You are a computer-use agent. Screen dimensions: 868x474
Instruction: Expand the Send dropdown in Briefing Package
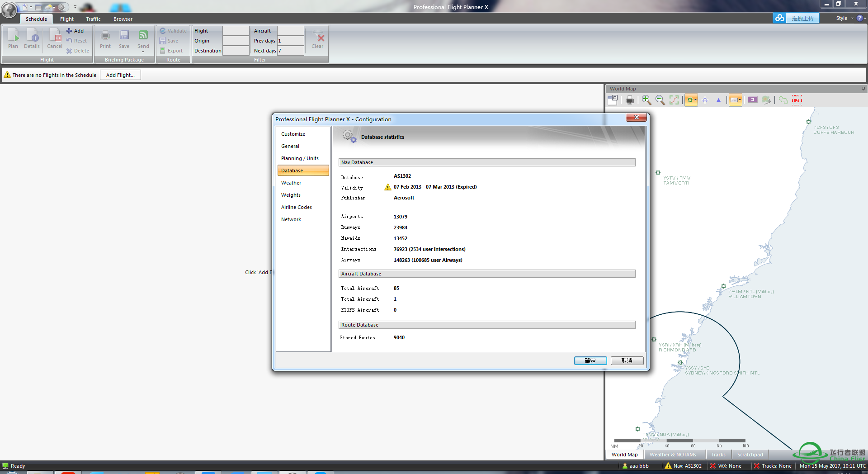[143, 52]
